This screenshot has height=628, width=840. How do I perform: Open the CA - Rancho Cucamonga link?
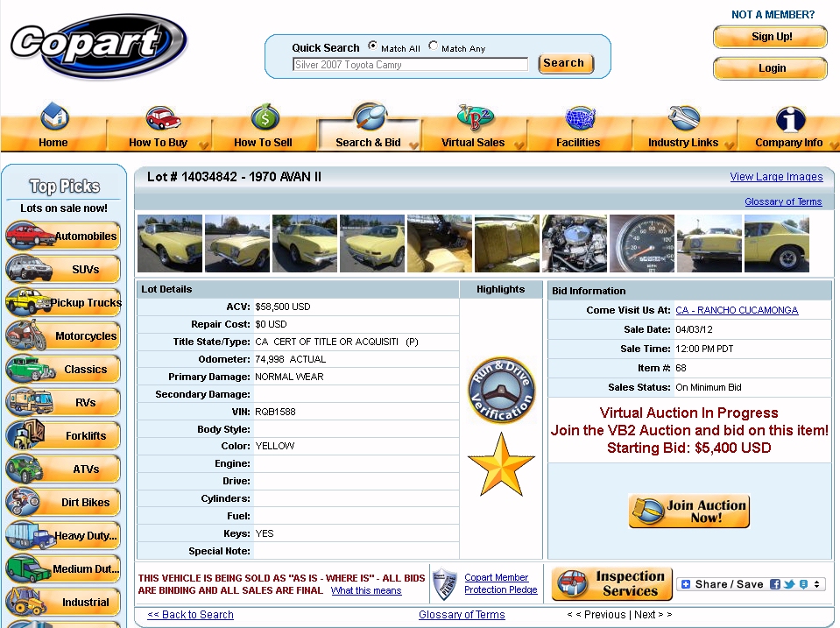(x=736, y=310)
